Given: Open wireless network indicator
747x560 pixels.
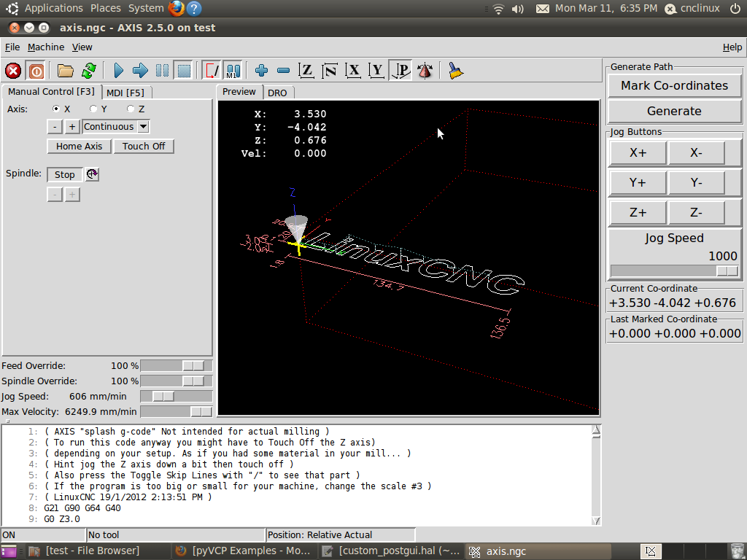Looking at the screenshot, I should point(498,9).
